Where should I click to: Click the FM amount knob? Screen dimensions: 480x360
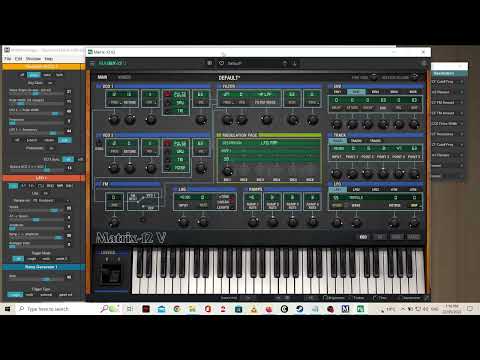pos(114,221)
